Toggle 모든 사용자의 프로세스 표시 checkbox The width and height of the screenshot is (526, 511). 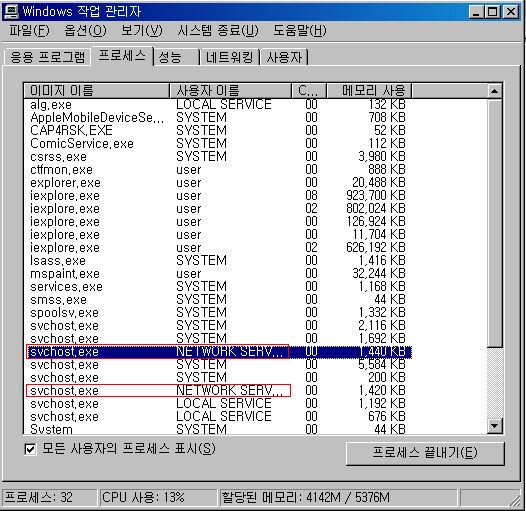(x=30, y=449)
